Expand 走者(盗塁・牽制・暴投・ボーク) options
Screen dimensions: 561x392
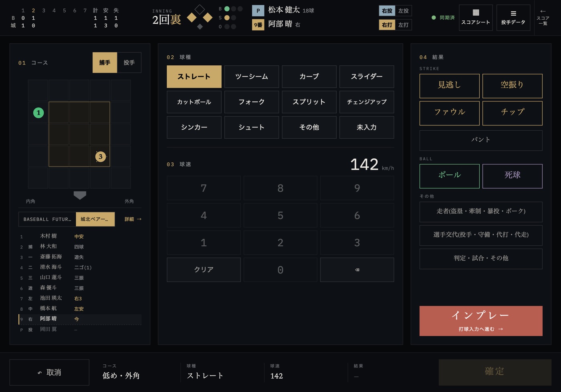[481, 212]
